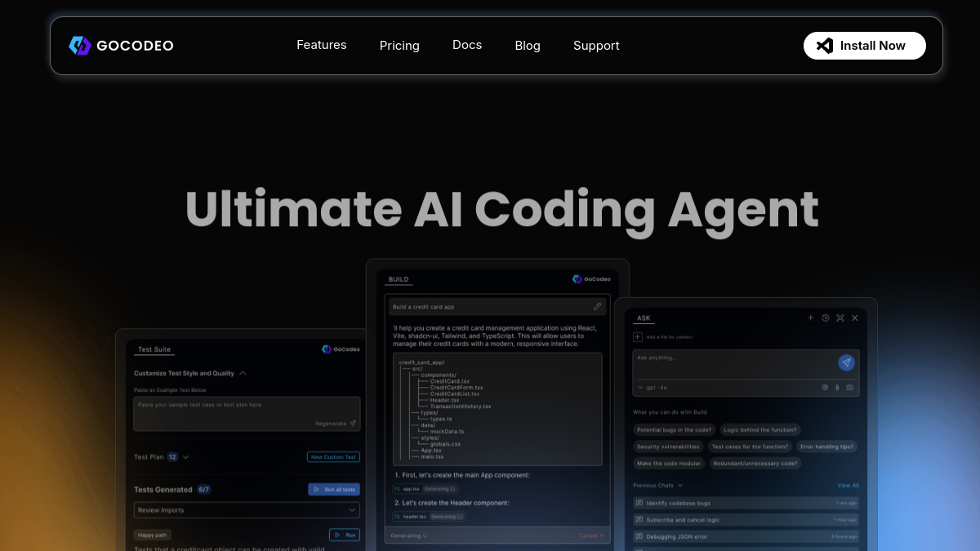Image resolution: width=980 pixels, height=551 pixels.
Task: Open the Features page
Action: coord(322,45)
